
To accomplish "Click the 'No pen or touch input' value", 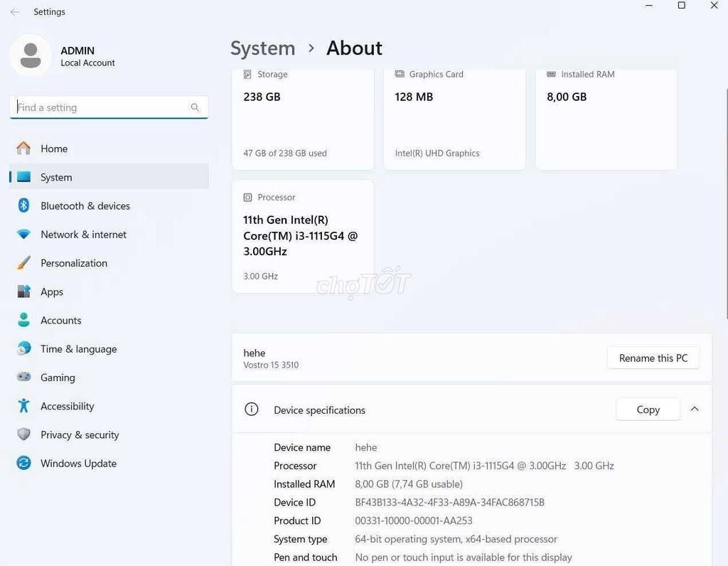I will coord(464,557).
